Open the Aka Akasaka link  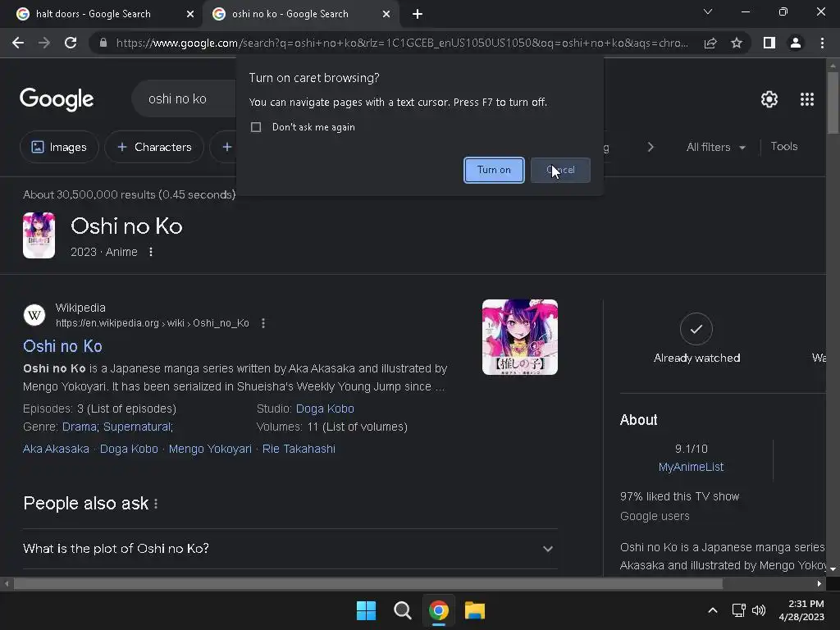(57, 449)
